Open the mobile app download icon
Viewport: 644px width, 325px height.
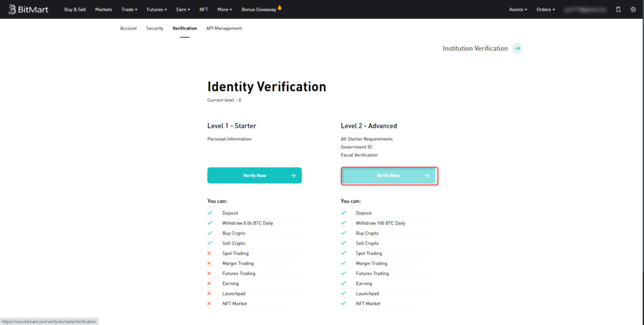(618, 9)
